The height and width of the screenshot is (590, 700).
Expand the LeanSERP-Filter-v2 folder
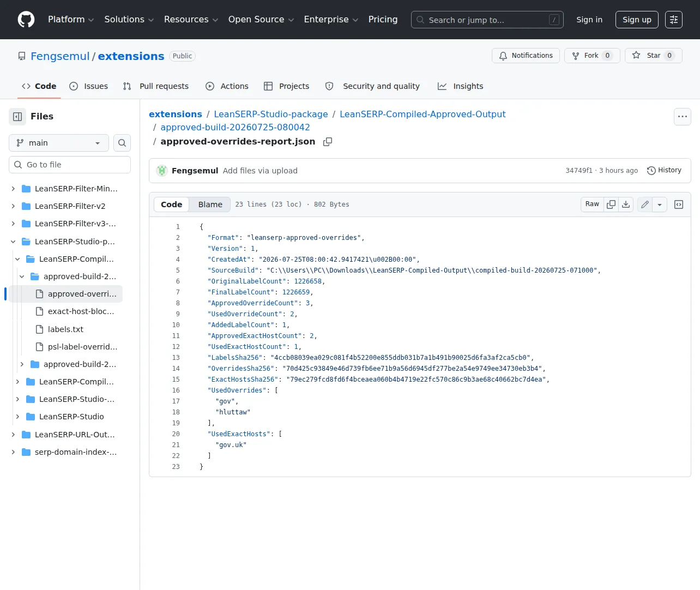[x=13, y=206]
